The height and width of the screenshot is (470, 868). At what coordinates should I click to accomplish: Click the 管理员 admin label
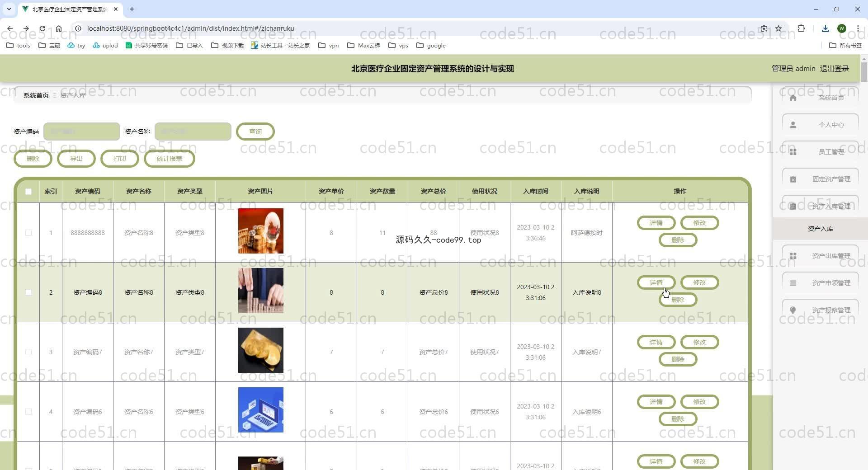point(793,69)
